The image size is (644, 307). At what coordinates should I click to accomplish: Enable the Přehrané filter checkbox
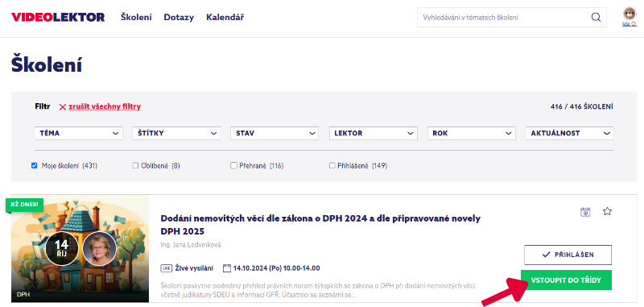coord(233,166)
